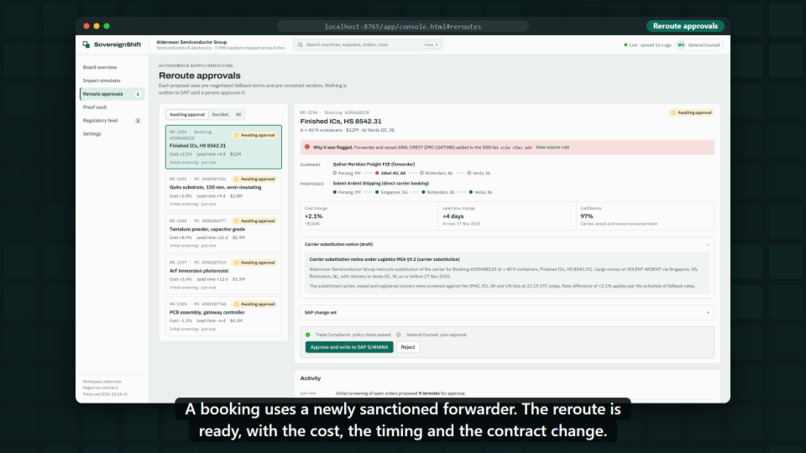The width and height of the screenshot is (806, 453).
Task: Switch to the Decided tab
Action: (x=220, y=115)
